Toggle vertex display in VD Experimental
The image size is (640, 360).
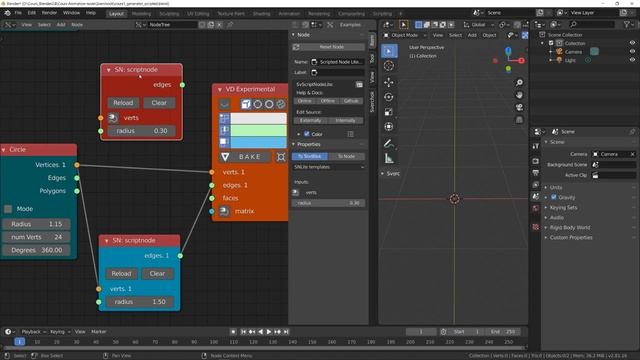coord(224,119)
